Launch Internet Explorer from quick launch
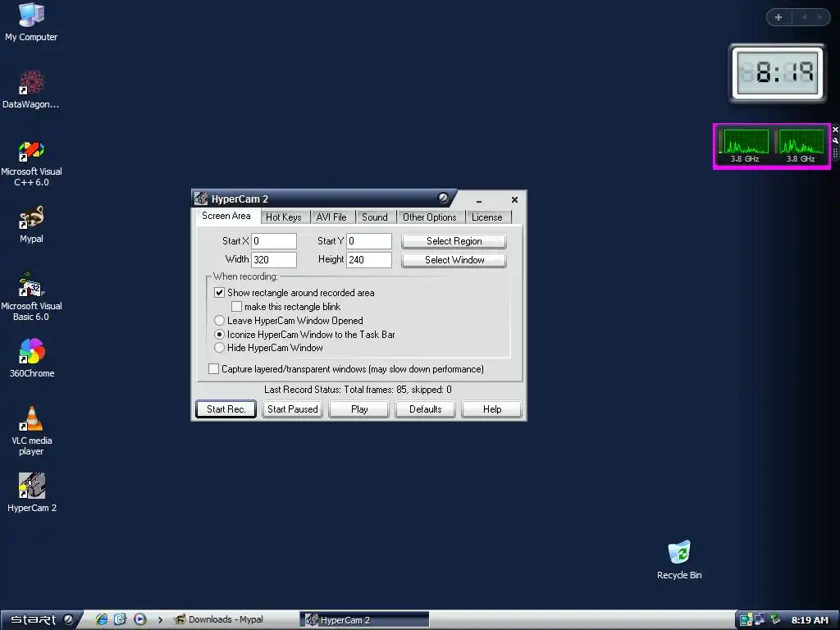The image size is (840, 630). [x=101, y=619]
